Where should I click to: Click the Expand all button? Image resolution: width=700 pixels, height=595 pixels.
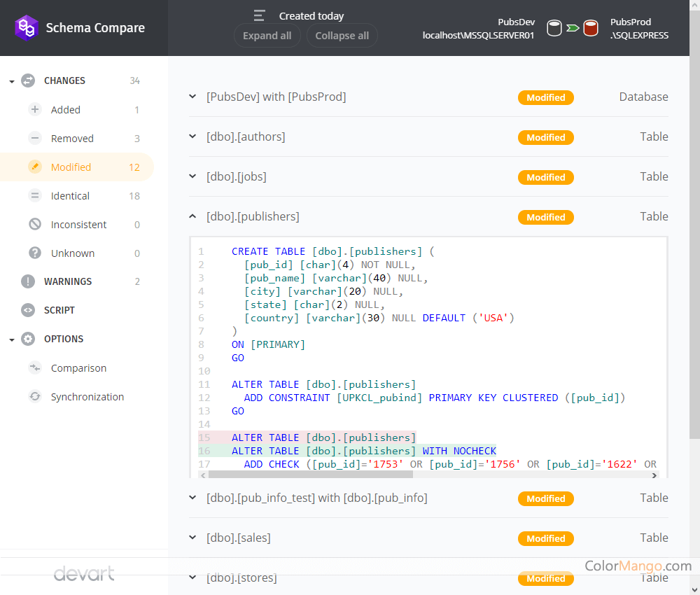point(267,36)
